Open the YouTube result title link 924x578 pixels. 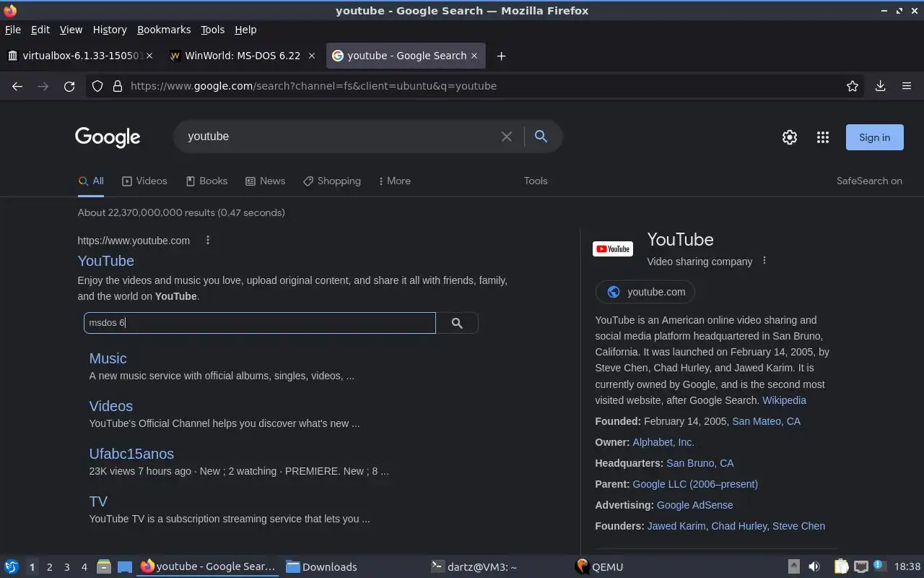(x=106, y=261)
